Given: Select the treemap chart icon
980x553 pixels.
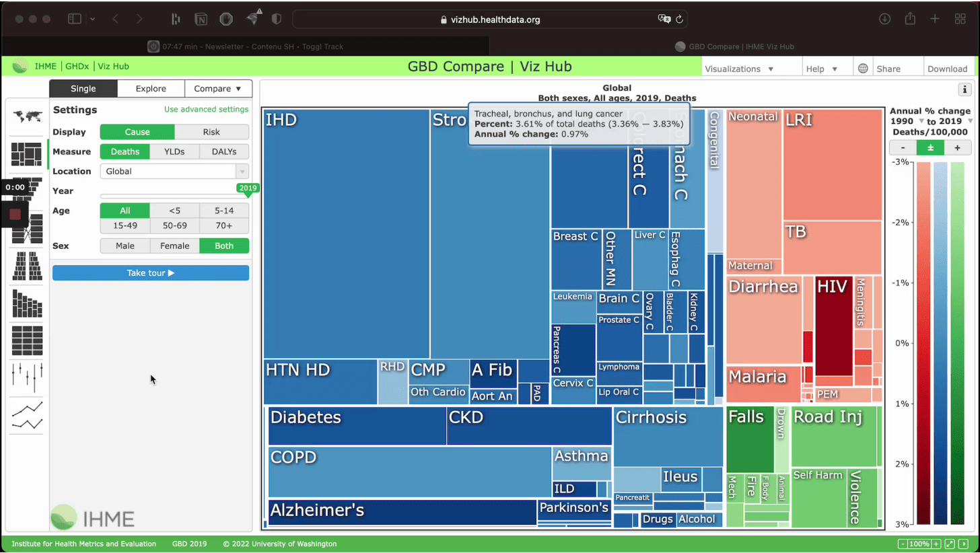Looking at the screenshot, I should tap(27, 154).
